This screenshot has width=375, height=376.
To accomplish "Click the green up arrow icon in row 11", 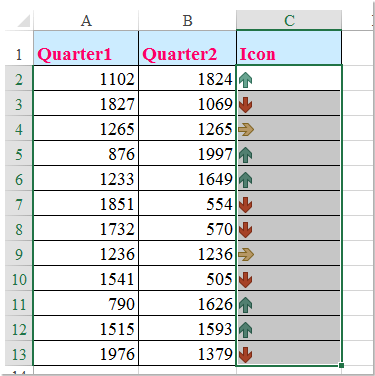I will click(x=246, y=305).
